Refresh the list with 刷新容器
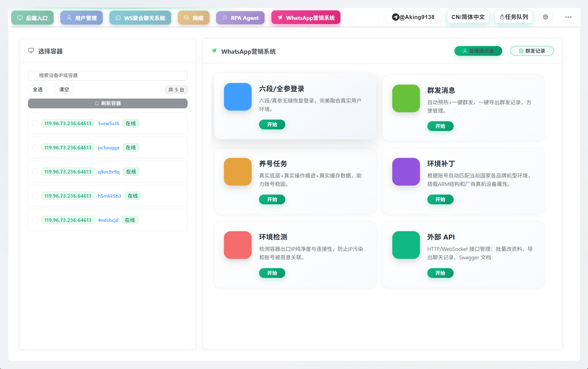Image resolution: width=588 pixels, height=369 pixels. pyautogui.click(x=108, y=103)
